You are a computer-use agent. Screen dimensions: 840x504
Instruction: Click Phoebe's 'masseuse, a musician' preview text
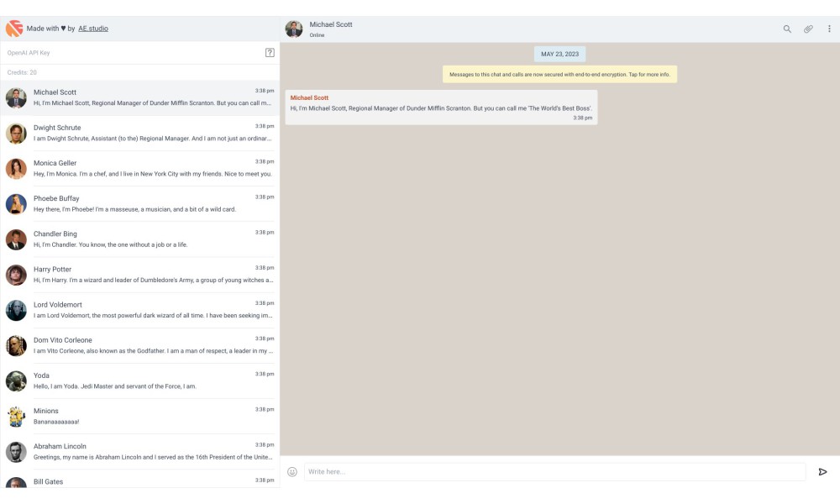click(134, 209)
